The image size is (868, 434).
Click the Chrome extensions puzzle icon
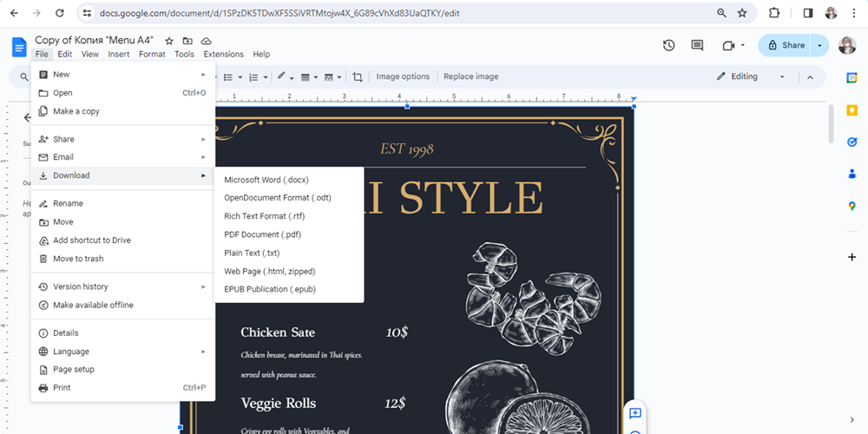tap(774, 13)
